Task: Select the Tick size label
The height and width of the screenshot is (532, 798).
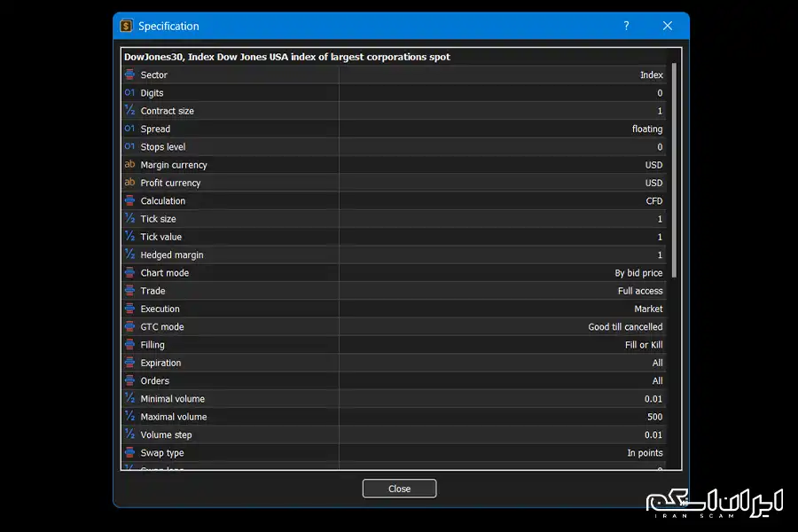Action: [x=159, y=219]
